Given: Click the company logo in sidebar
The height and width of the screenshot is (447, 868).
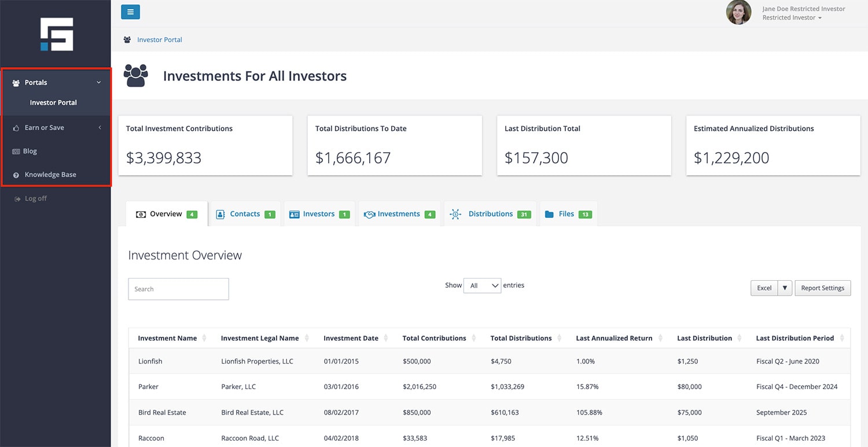Looking at the screenshot, I should coord(57,34).
